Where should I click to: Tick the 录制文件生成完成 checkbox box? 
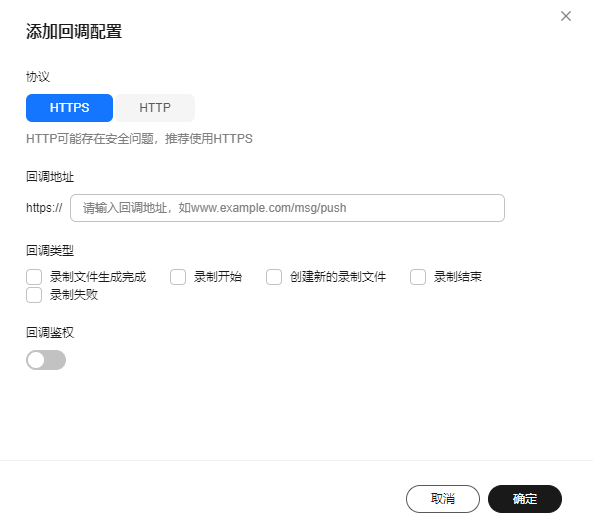pos(34,277)
